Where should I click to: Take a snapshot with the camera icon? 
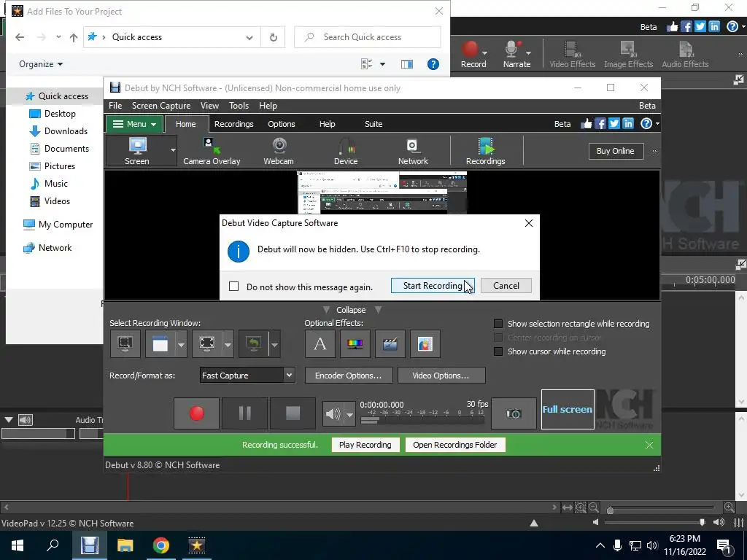(514, 413)
